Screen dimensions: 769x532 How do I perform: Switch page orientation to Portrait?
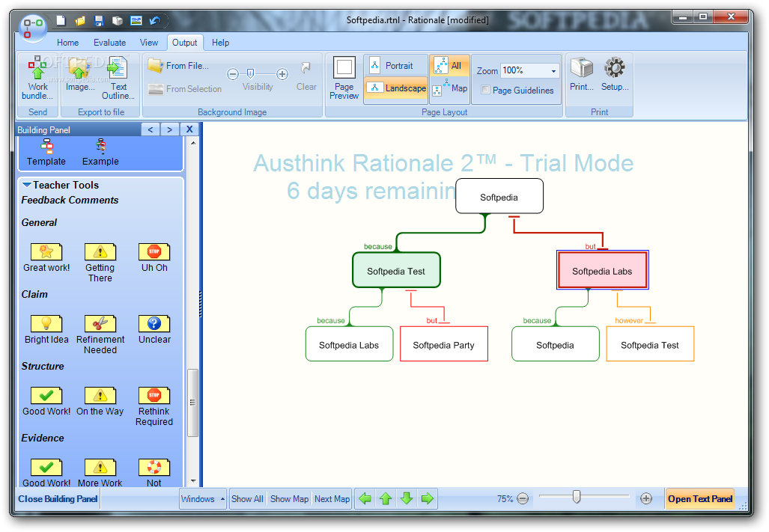396,66
